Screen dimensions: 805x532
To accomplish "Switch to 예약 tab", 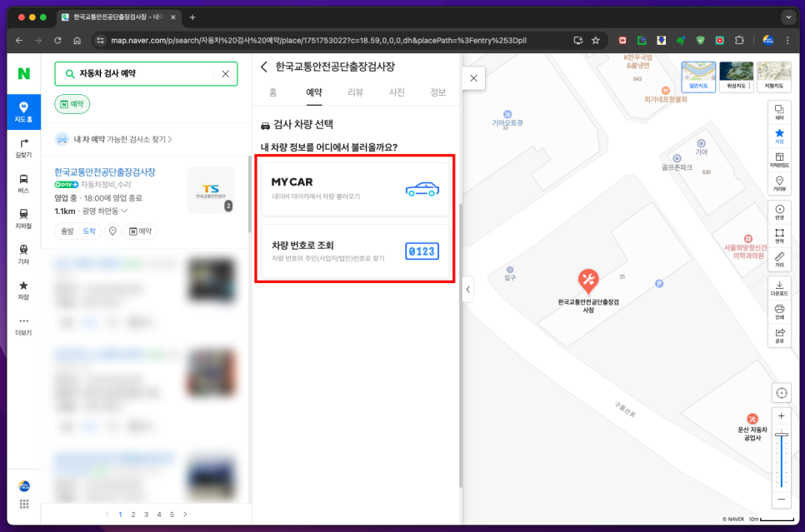I will pyautogui.click(x=314, y=92).
